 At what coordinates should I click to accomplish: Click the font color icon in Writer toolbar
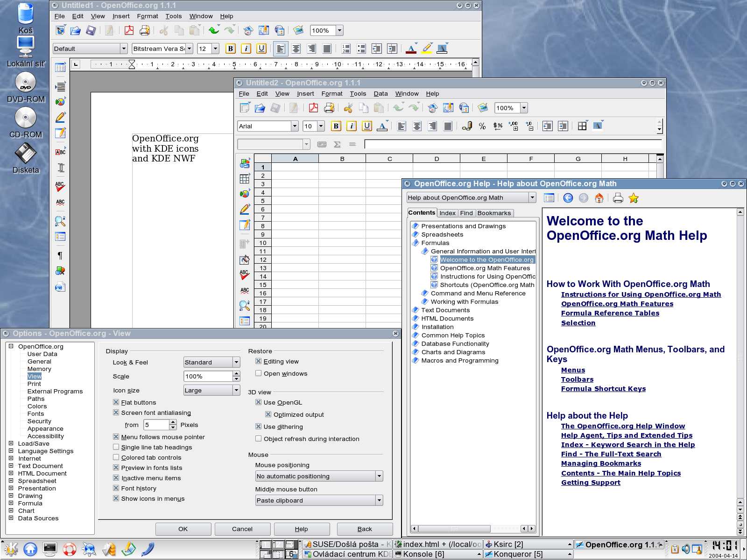[411, 49]
